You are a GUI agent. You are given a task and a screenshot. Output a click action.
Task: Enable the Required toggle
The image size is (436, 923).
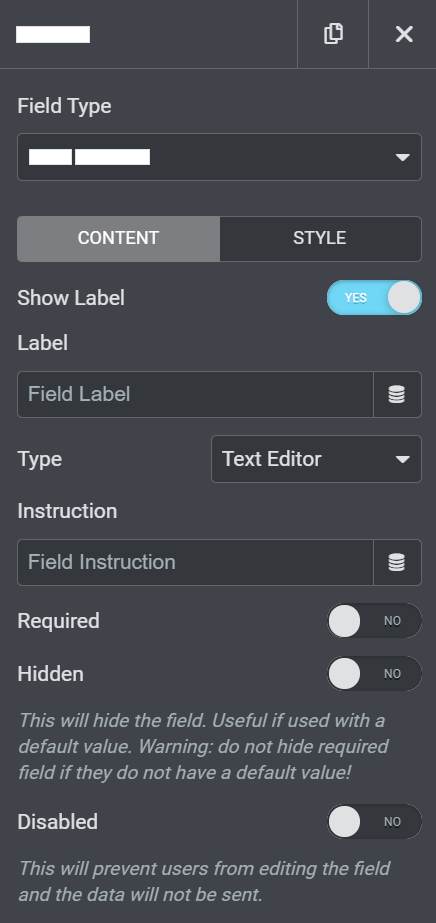coord(374,620)
